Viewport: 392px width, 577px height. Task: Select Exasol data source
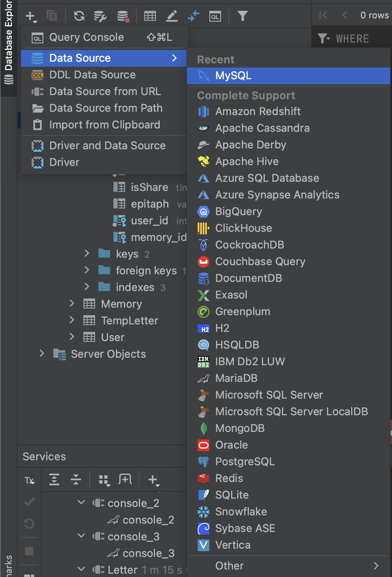(x=289, y=295)
